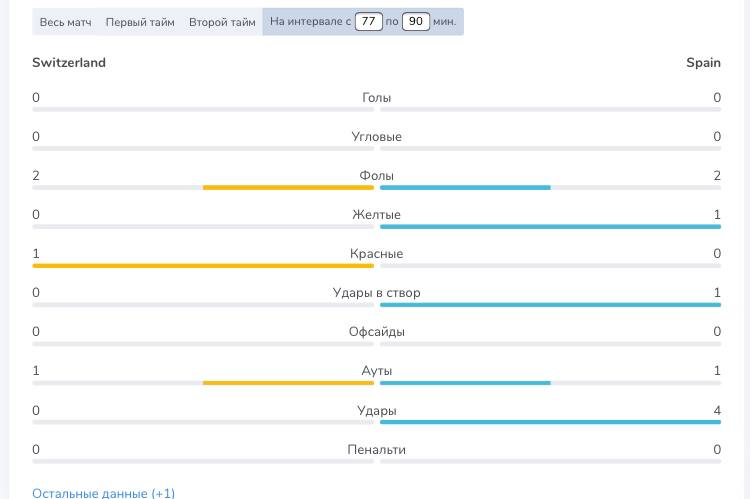Click the Пенальти stat label
This screenshot has width=750, height=499.
point(376,450)
